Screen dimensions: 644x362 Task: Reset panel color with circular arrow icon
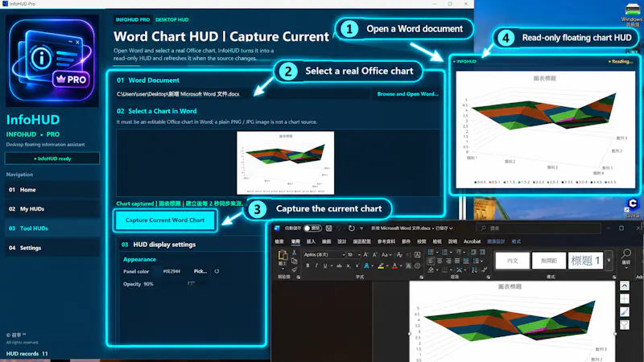[217, 271]
